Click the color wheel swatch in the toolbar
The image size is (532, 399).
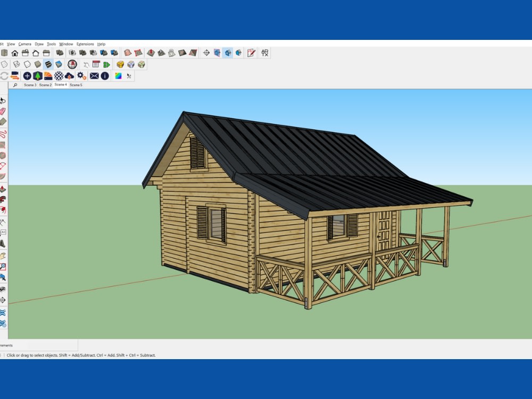click(118, 76)
